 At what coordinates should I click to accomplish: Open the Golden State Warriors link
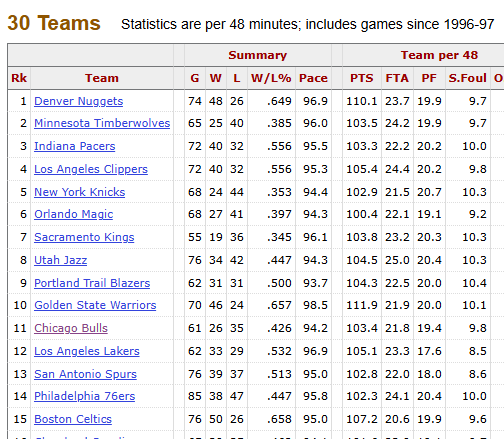pos(95,305)
